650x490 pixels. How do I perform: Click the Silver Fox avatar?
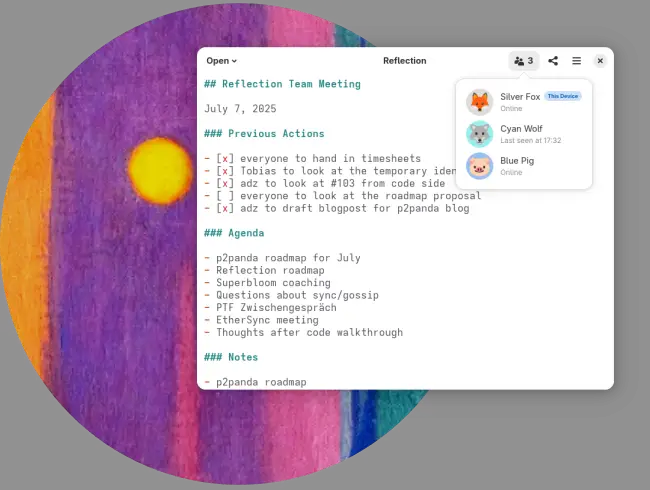pyautogui.click(x=480, y=102)
